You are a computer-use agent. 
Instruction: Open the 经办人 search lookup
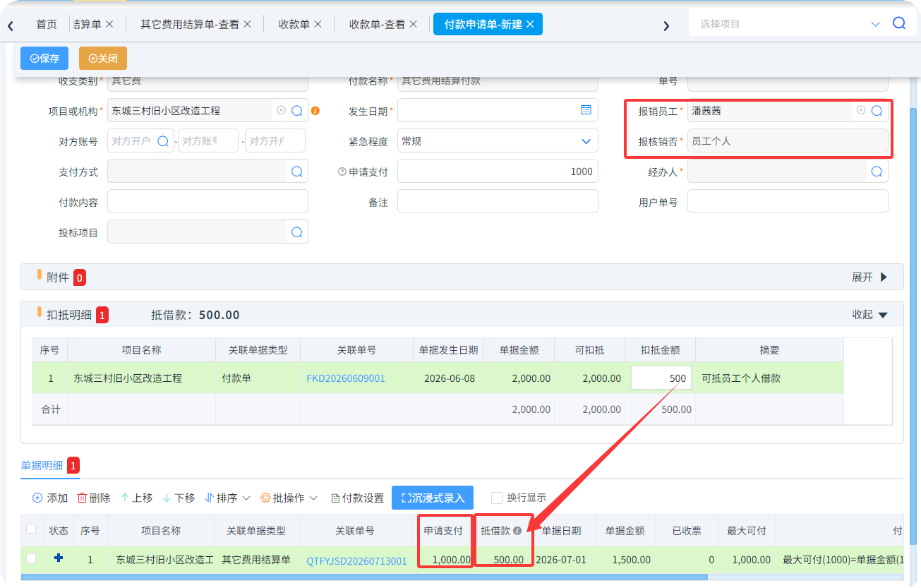pyautogui.click(x=877, y=172)
